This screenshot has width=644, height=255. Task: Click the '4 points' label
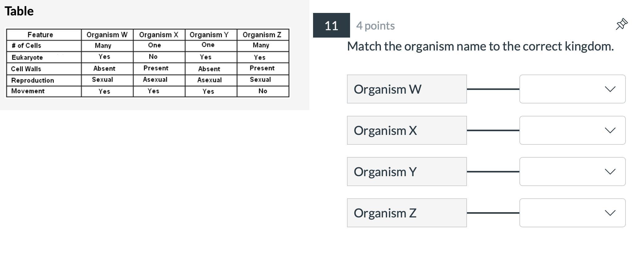(x=375, y=26)
